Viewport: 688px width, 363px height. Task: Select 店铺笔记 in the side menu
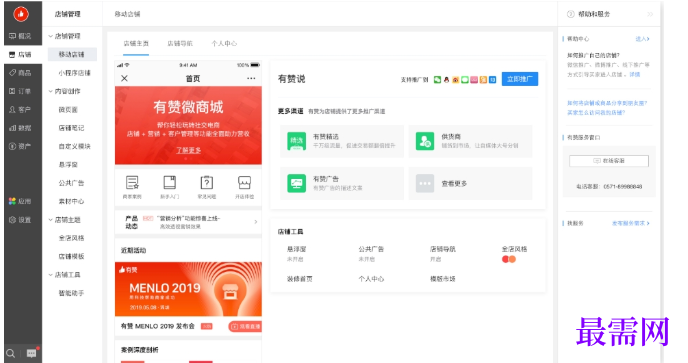(71, 128)
